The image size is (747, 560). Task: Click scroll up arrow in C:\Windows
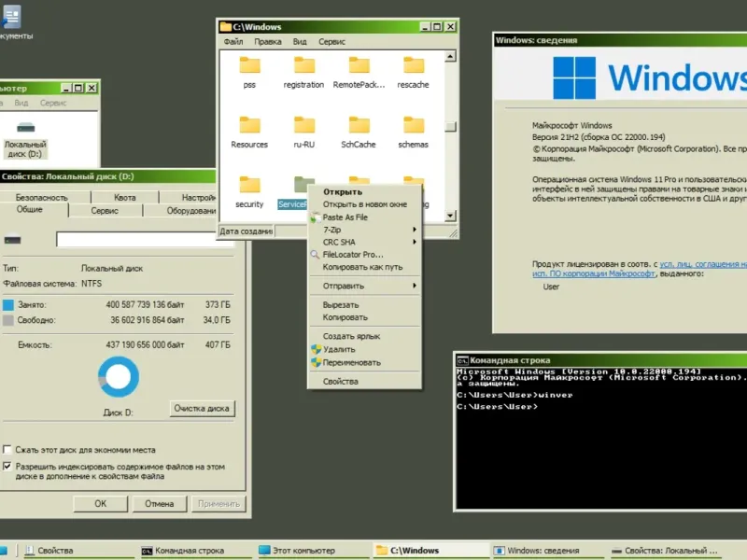point(450,57)
